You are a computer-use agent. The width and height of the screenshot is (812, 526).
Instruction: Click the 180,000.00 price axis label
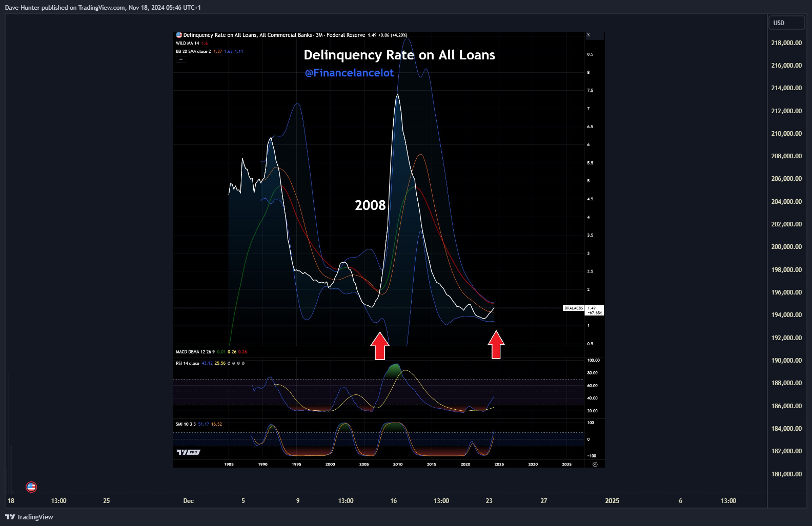786,474
